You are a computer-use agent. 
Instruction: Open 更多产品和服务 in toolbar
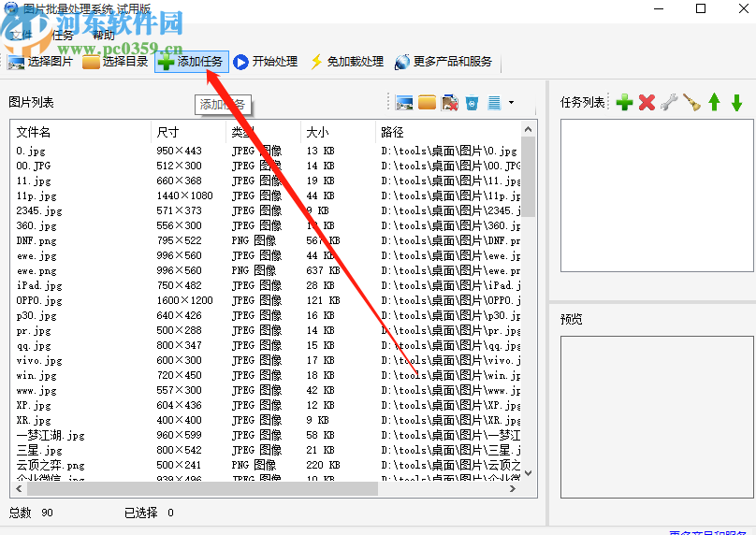click(443, 62)
